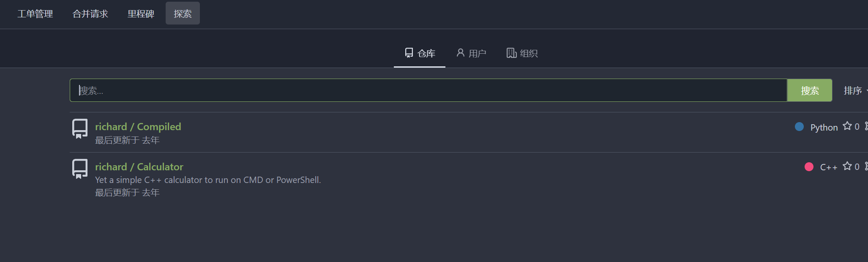Click the repository icon beside richard / Calculator

[79, 168]
